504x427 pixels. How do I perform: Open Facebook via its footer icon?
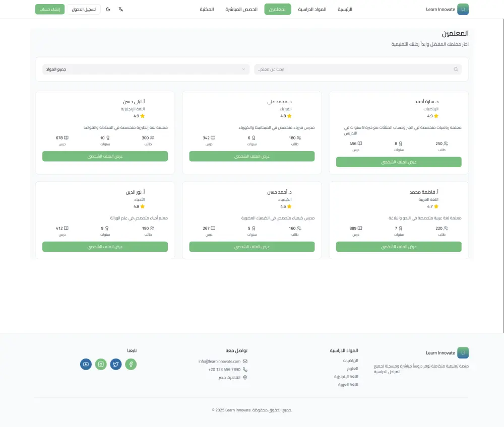pyautogui.click(x=131, y=364)
